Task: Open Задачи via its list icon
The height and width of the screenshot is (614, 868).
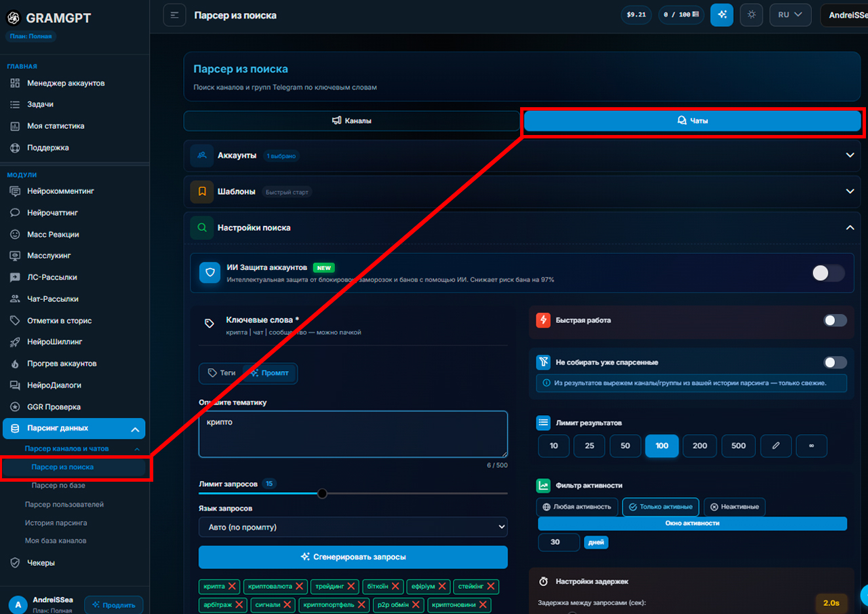Action: click(x=15, y=104)
